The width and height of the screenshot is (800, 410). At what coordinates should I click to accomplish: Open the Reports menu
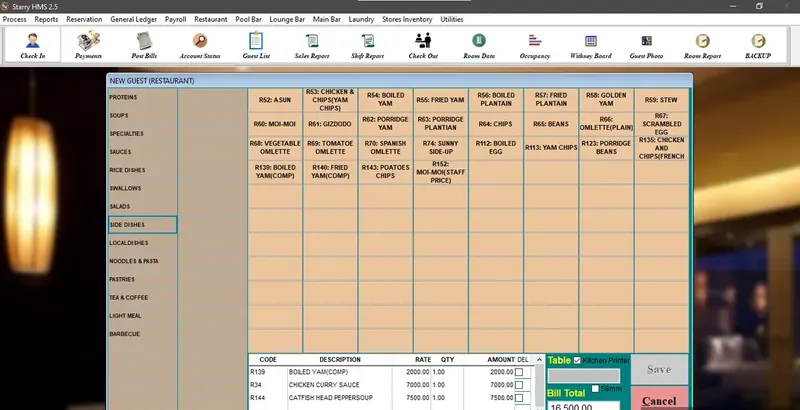[x=46, y=19]
